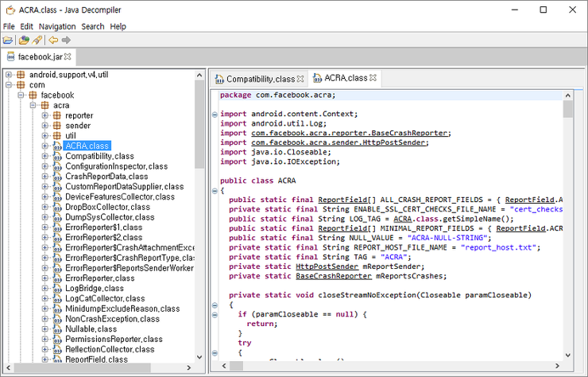The image size is (588, 377).
Task: Click the Nullable.class file icon
Action: [x=57, y=328]
